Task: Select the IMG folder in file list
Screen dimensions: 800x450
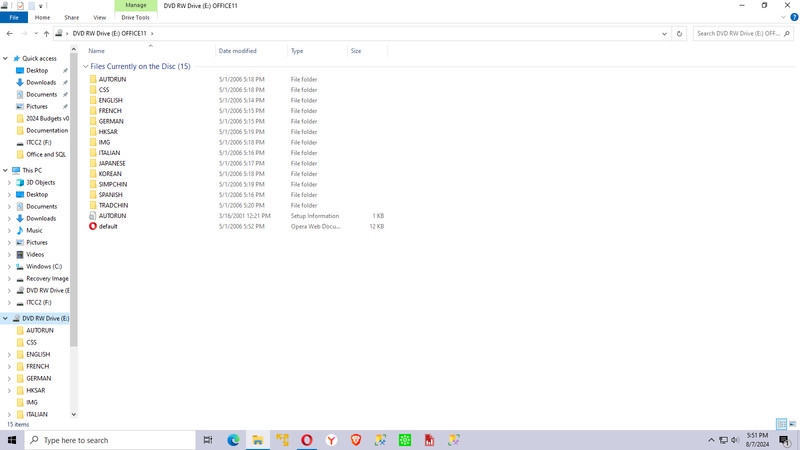Action: 104,142
